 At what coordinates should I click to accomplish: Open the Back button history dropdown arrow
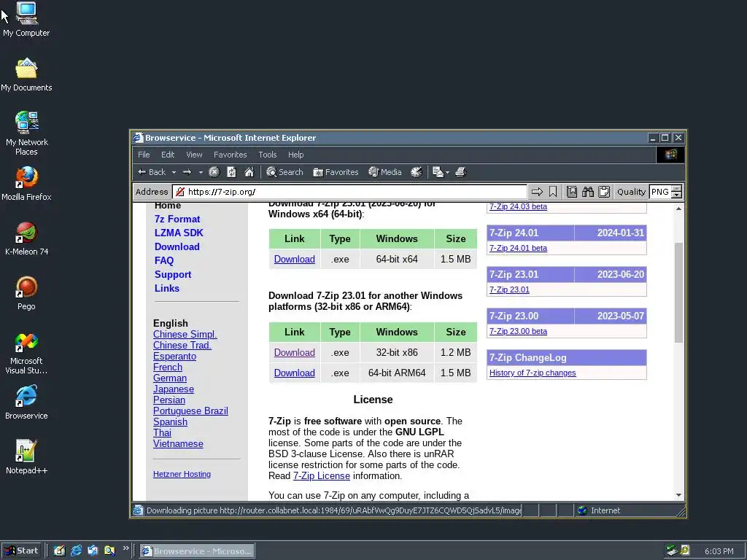pos(174,172)
